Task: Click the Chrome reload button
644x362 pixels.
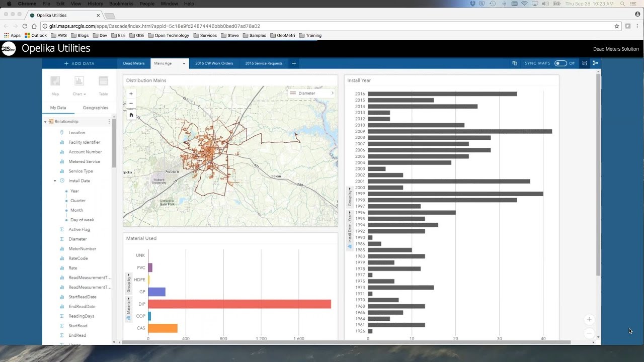Action: coord(25,26)
